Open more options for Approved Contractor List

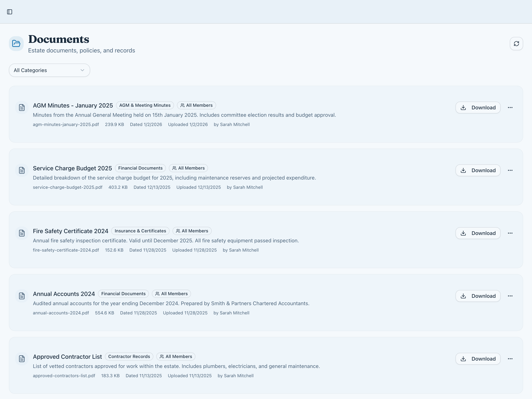click(x=510, y=359)
